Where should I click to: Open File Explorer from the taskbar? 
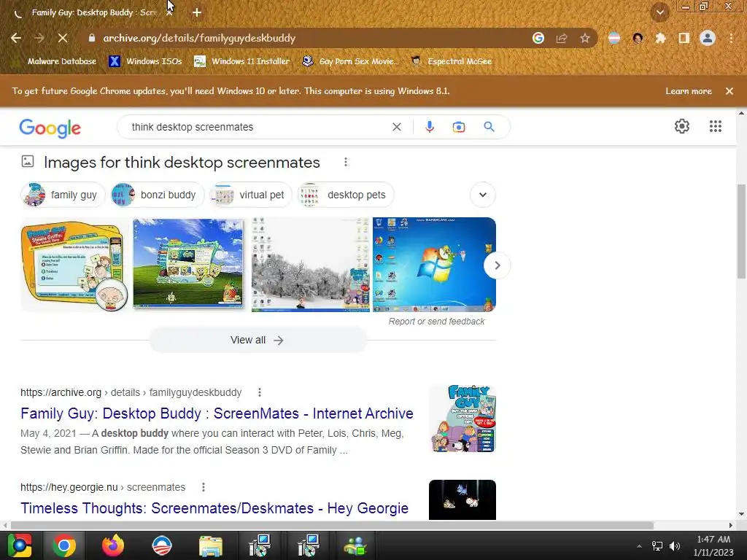click(x=210, y=545)
